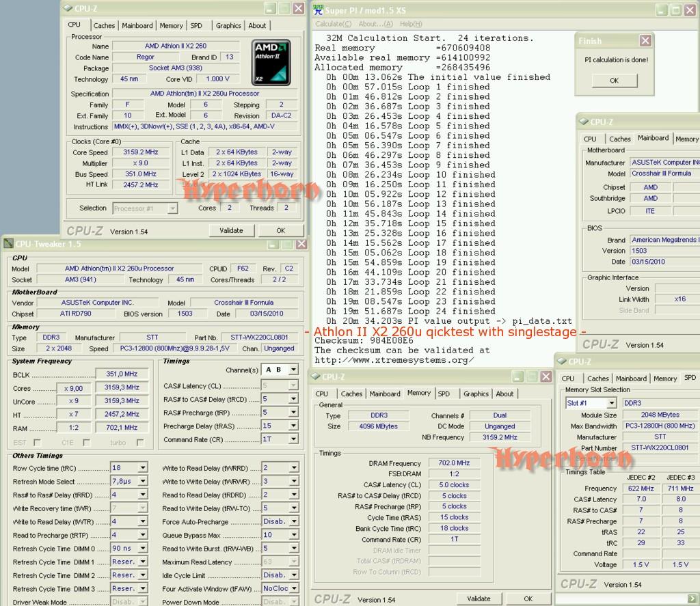Toggle the EIST checkbox in CPU-Tweaker
The image size is (700, 606).
pos(38,442)
